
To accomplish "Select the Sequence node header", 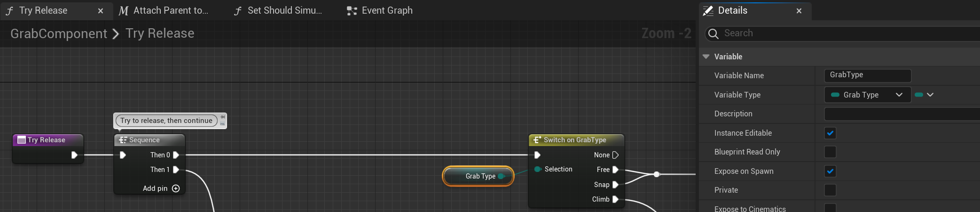I will click(x=149, y=140).
